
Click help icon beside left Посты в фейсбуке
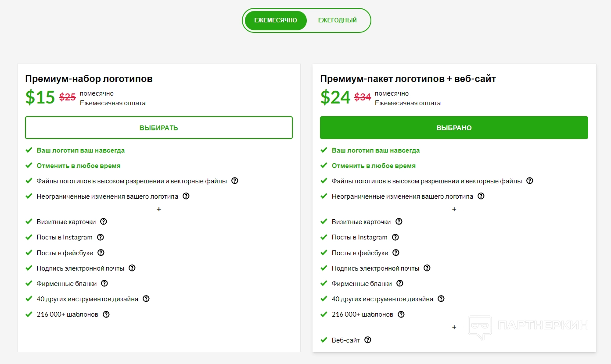(101, 253)
